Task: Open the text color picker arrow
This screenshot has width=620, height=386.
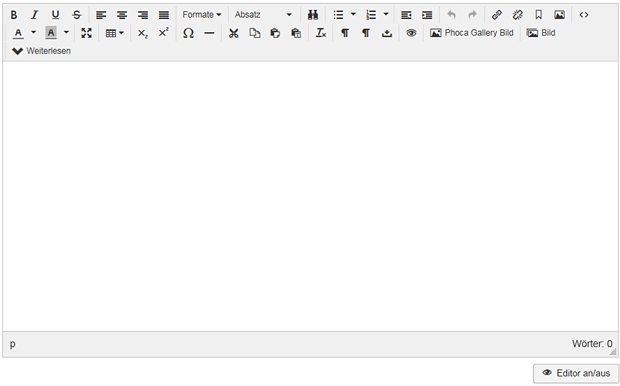Action: pyautogui.click(x=34, y=33)
